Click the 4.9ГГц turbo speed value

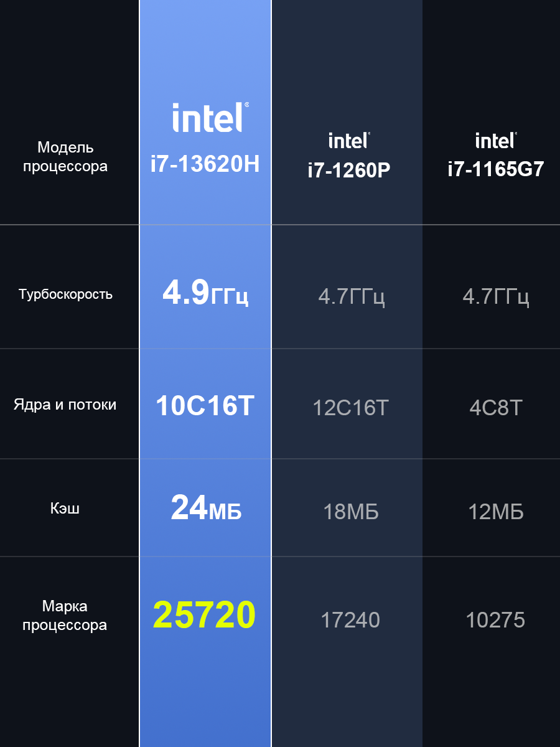(x=205, y=293)
